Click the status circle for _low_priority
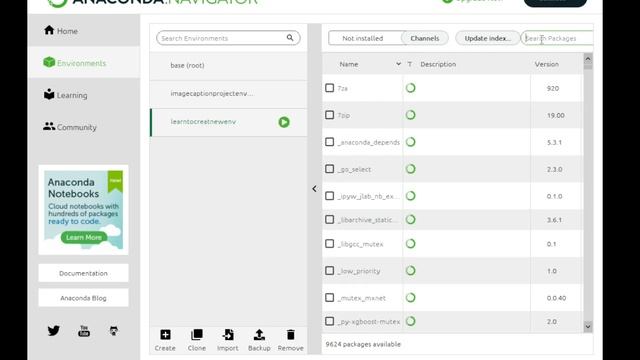Screen dimensions: 640x360 (x=411, y=271)
